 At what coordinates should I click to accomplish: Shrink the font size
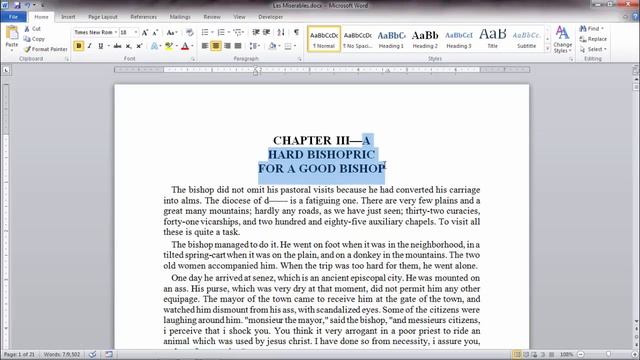pyautogui.click(x=155, y=32)
